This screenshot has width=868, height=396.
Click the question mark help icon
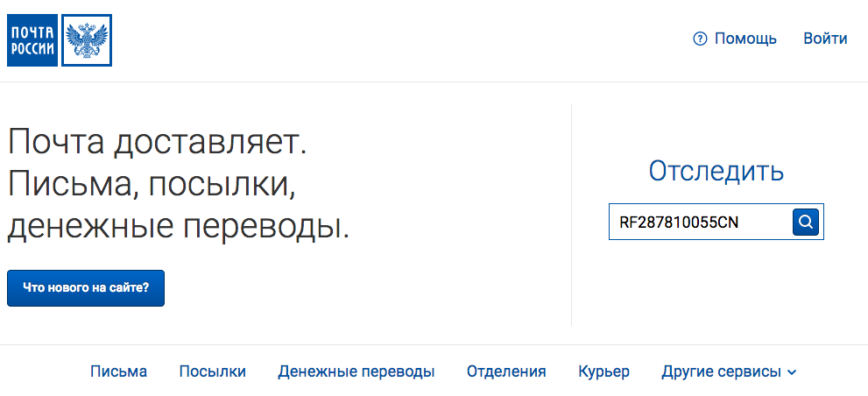tap(700, 39)
